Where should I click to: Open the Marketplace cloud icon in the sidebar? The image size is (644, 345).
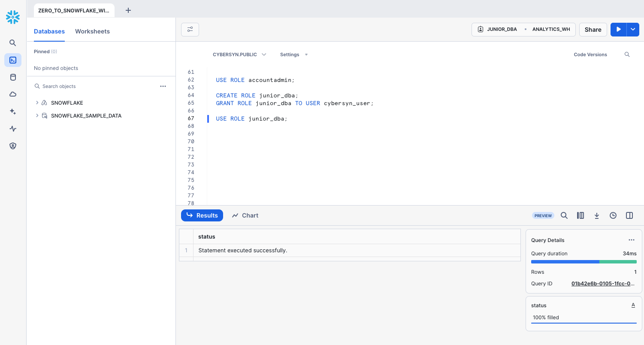12,94
